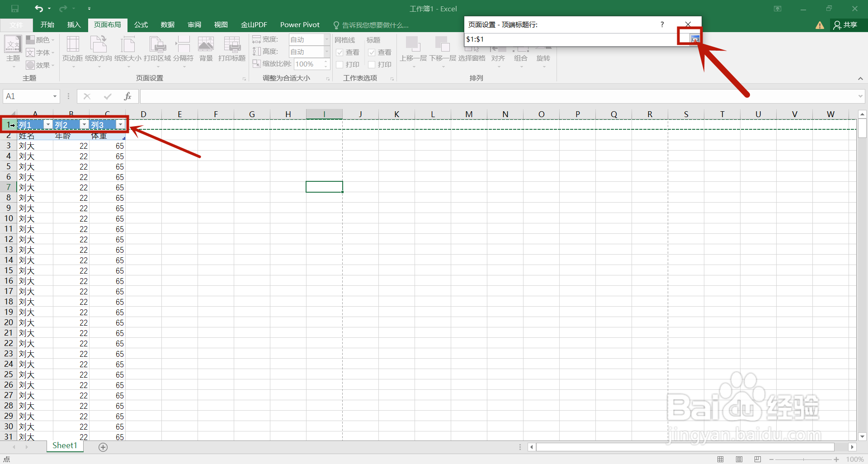Screen dimensions: 868x464
Task: Open filter dropdown for 列2
Action: 84,125
